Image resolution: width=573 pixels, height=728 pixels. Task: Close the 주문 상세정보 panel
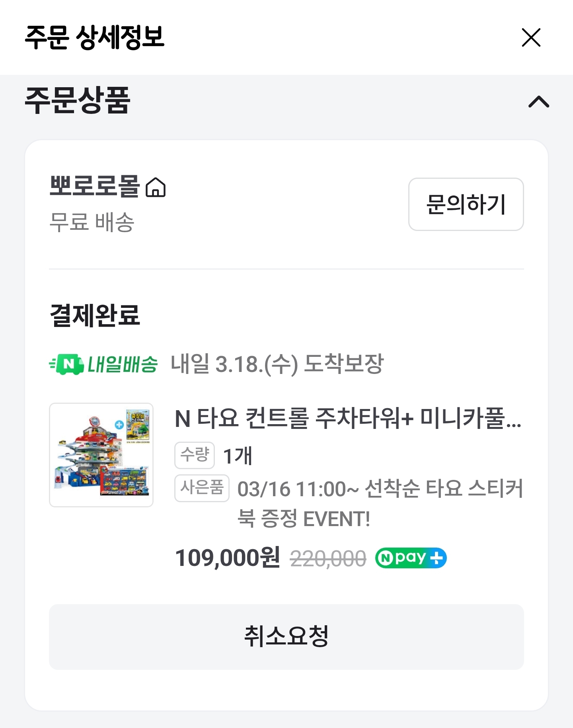coord(531,38)
